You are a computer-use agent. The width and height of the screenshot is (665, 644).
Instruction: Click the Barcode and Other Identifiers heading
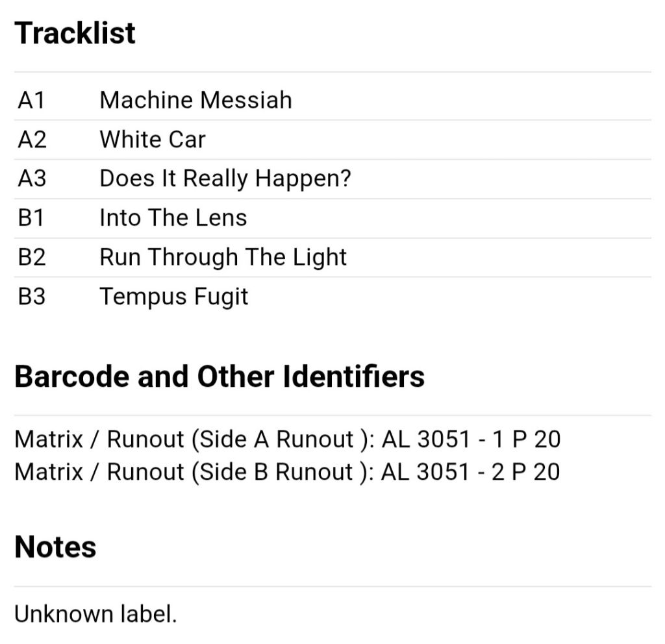tap(220, 377)
